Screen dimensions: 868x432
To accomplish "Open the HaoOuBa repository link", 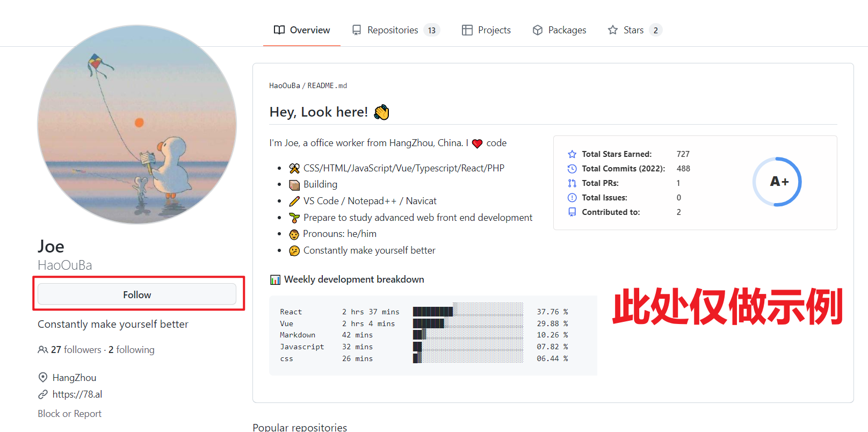I will point(285,85).
